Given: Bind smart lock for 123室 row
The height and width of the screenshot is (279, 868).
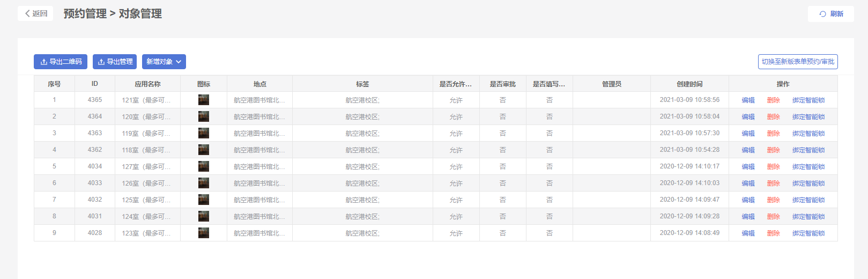Looking at the screenshot, I should [808, 233].
